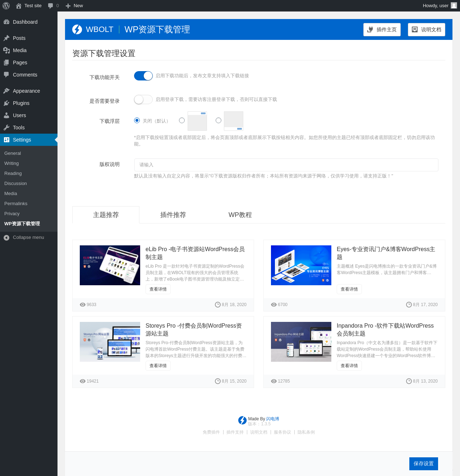Click the eye icon next to 19421

(83, 381)
